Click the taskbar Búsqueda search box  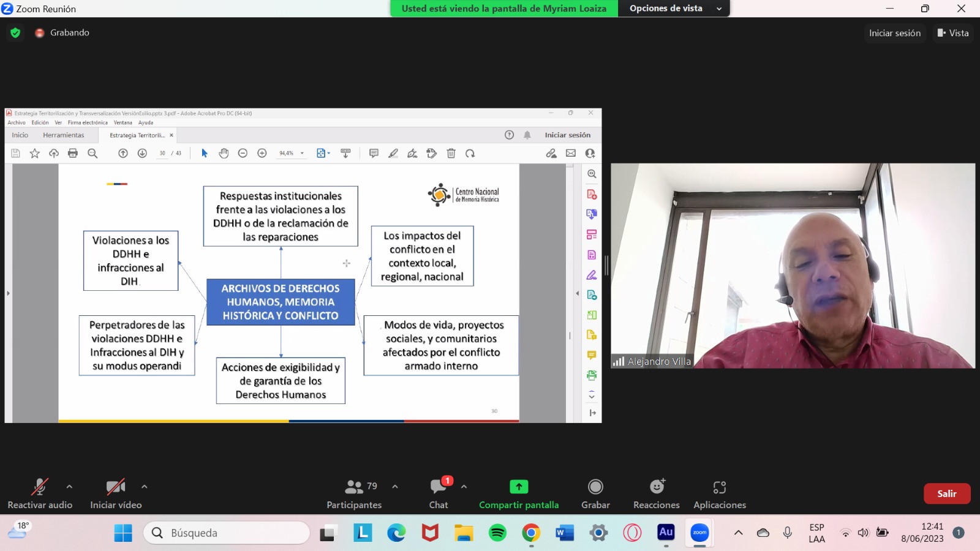pos(227,533)
